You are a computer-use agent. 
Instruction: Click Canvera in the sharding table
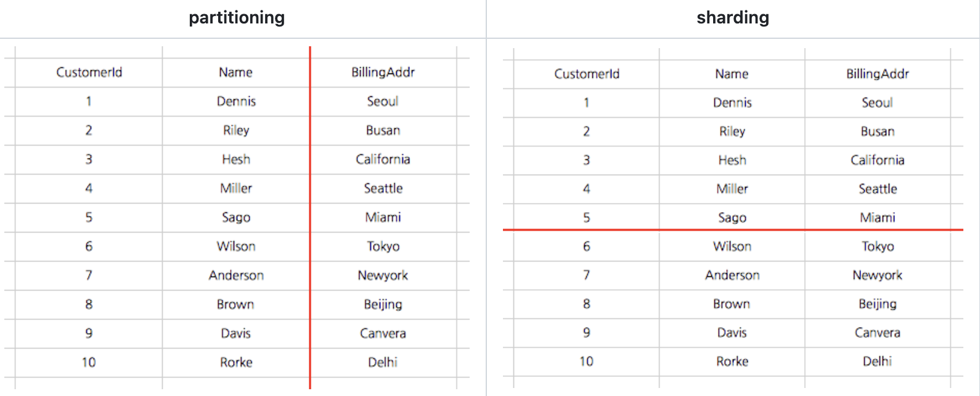point(877,332)
